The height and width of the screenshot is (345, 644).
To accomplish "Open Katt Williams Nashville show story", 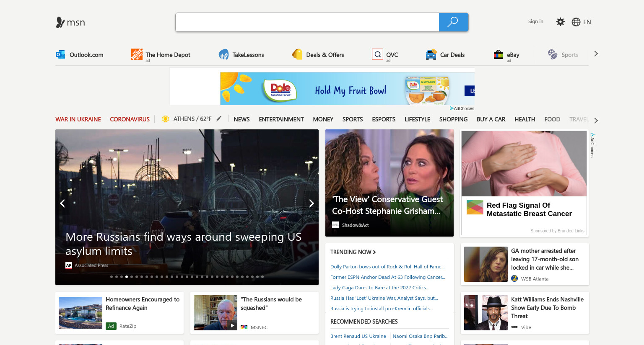I will click(525, 313).
